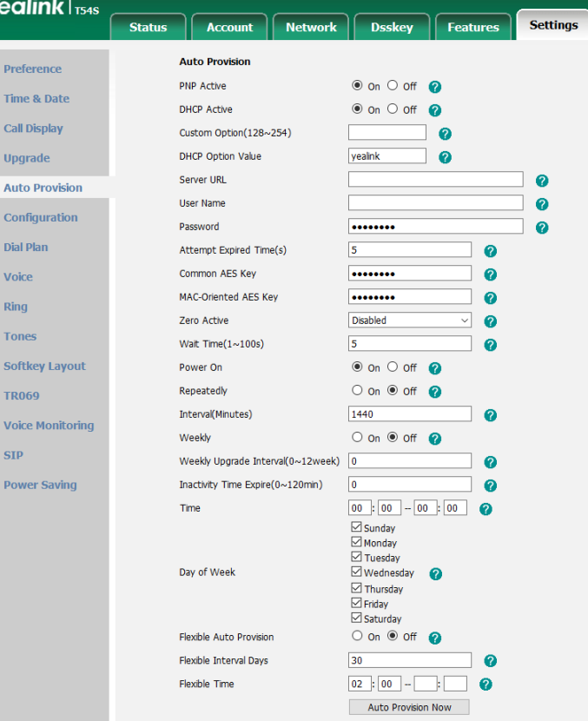
Task: Open help for Attempt Expired Time
Action: 490,251
